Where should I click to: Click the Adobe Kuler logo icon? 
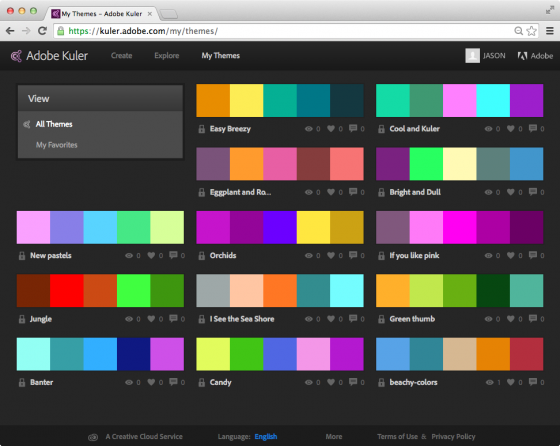click(x=16, y=56)
